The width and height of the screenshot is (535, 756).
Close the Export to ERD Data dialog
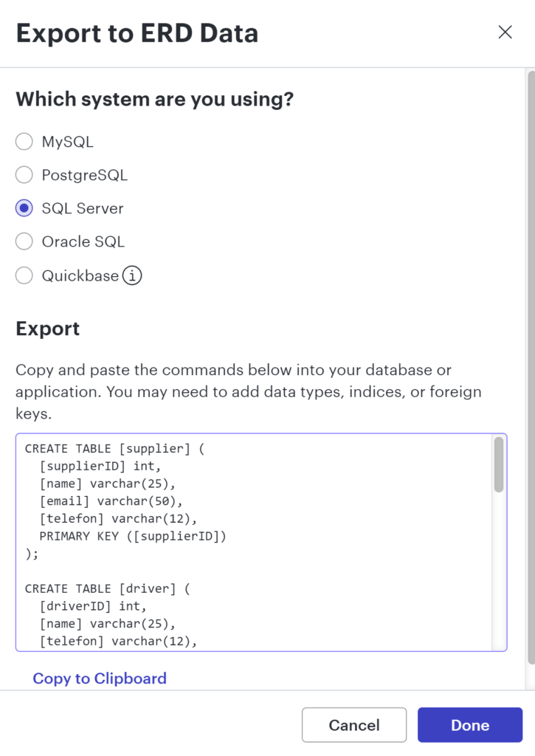click(505, 32)
